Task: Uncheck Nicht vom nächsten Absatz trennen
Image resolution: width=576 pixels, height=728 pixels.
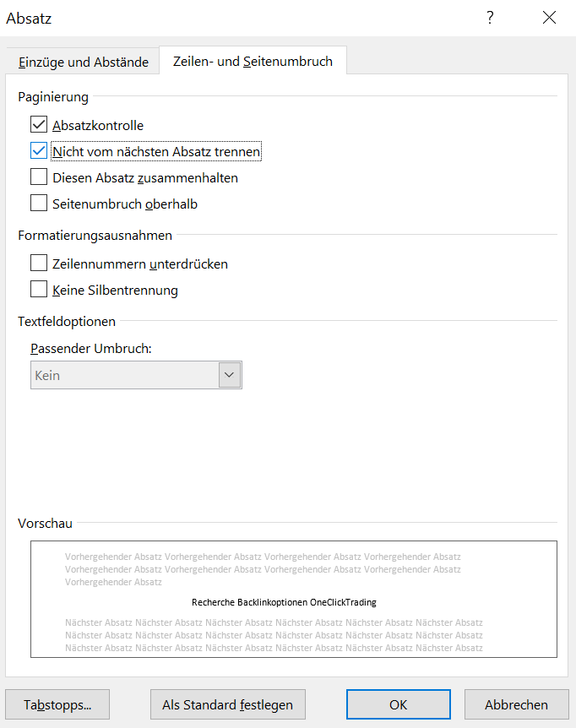Action: 39,152
